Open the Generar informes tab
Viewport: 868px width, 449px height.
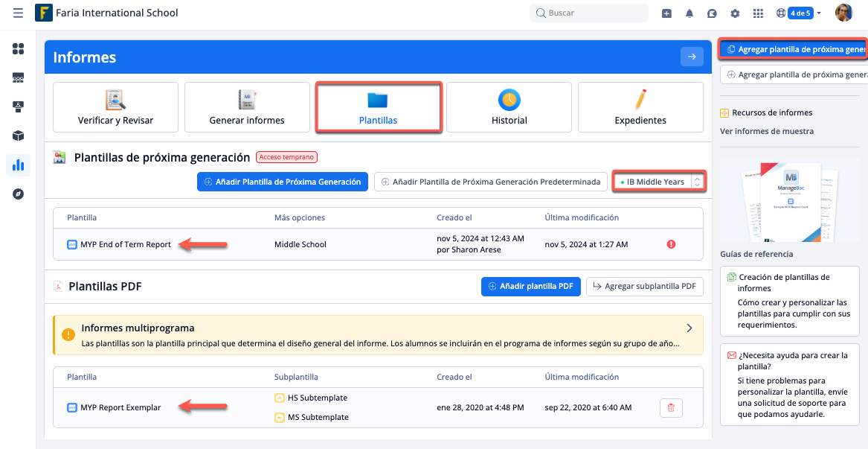click(x=247, y=108)
